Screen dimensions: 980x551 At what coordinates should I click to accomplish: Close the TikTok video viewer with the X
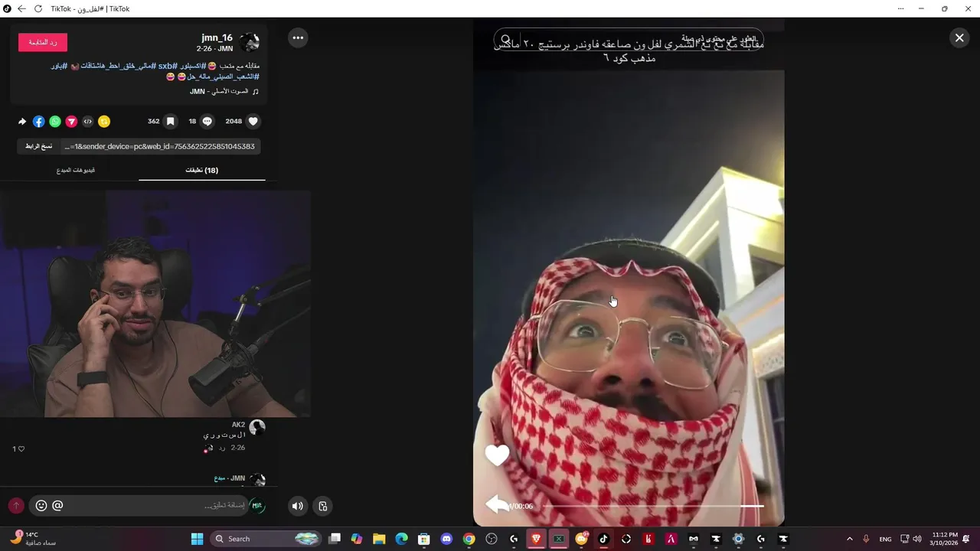pyautogui.click(x=959, y=37)
